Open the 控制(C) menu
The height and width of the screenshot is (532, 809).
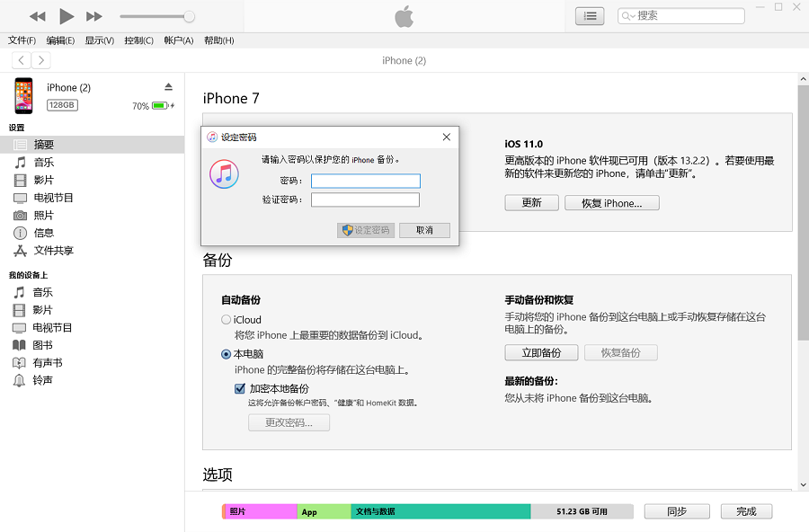click(138, 40)
